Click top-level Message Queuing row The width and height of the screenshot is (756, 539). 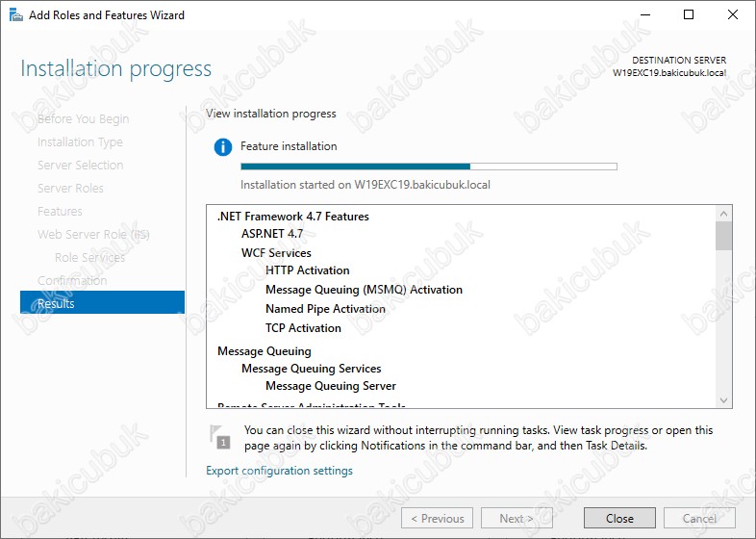[x=265, y=351]
